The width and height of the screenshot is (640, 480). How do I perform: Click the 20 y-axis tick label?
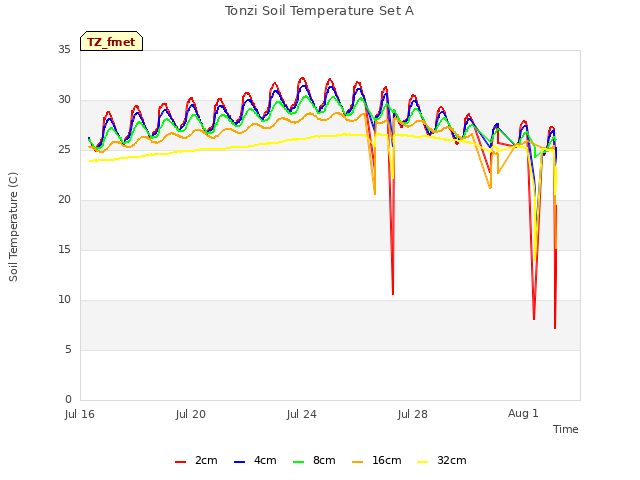coord(64,200)
